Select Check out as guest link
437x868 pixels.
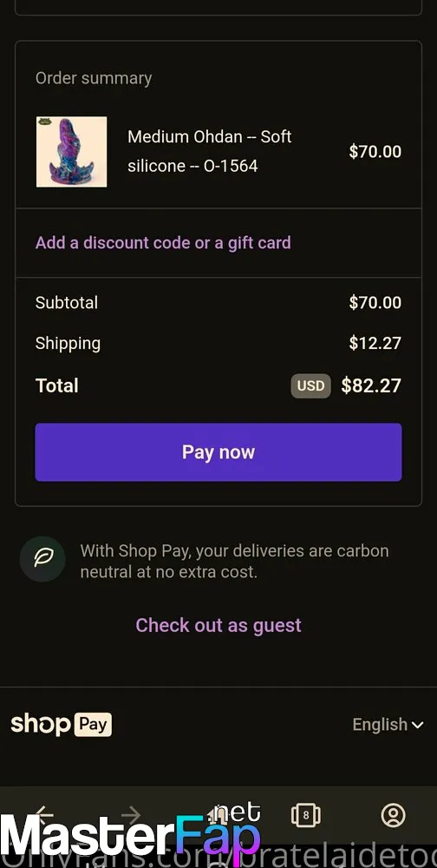pos(218,625)
